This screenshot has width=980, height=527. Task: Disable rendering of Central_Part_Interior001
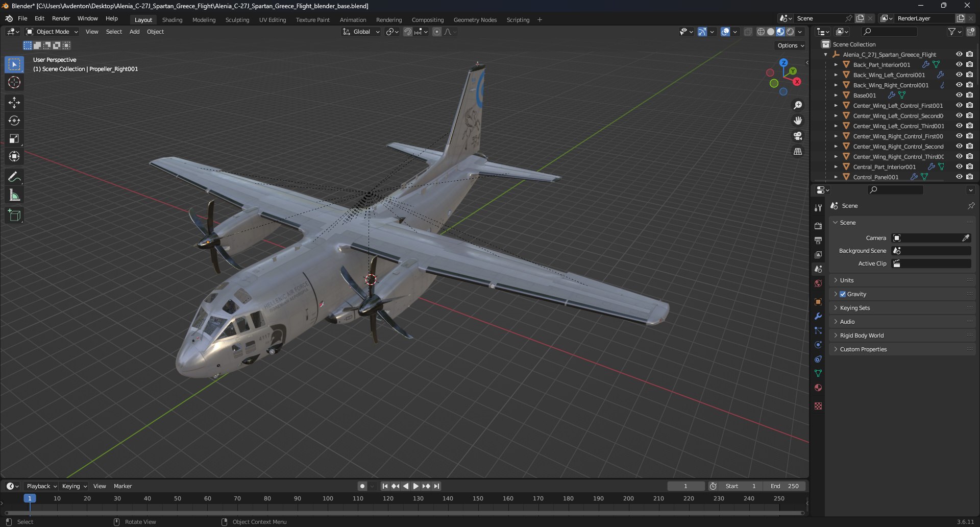point(969,167)
